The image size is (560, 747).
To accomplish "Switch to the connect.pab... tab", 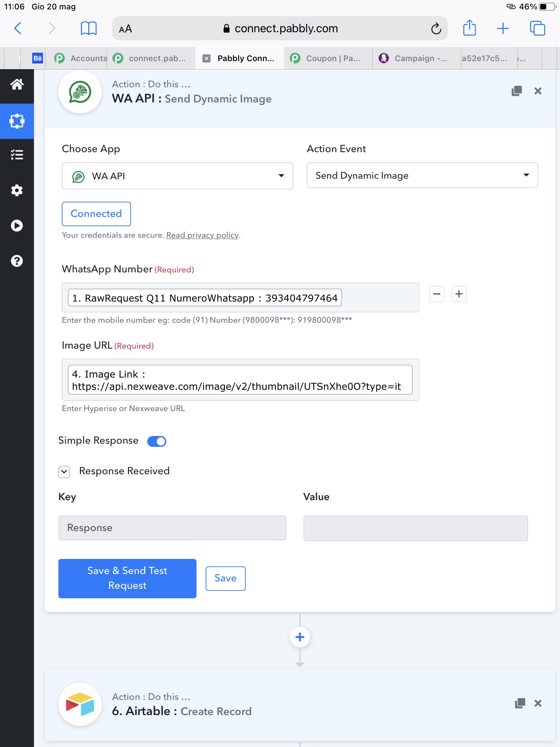I will [x=151, y=58].
